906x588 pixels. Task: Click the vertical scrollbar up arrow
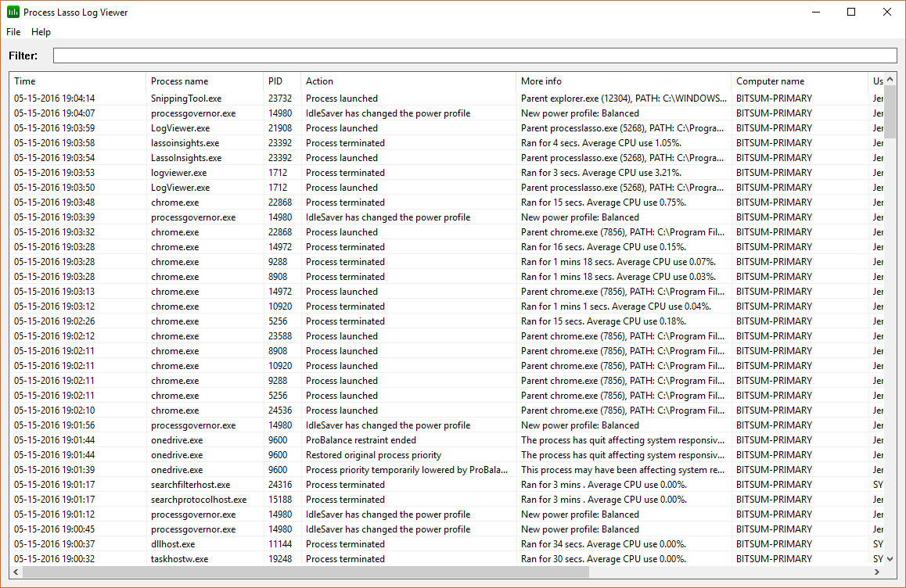(x=890, y=79)
